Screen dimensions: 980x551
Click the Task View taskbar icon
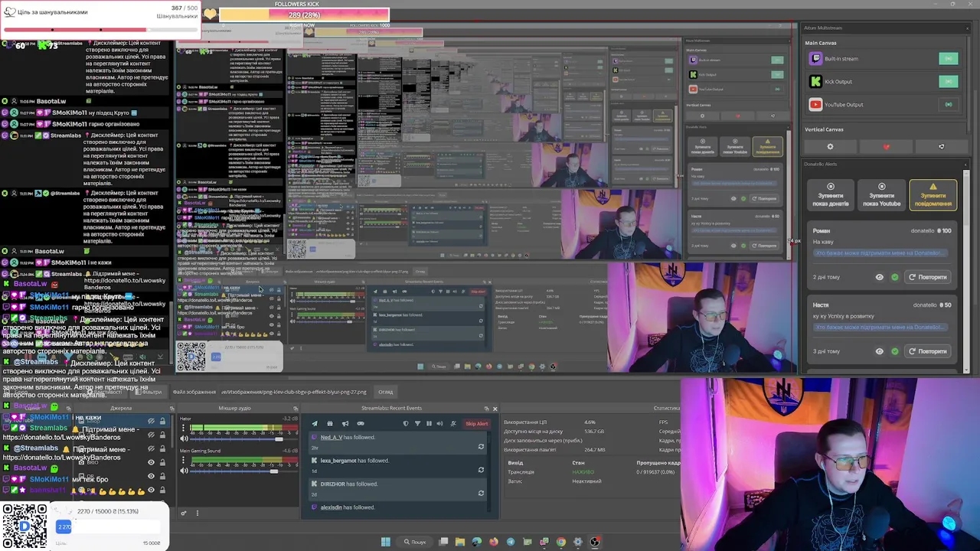[x=443, y=542]
